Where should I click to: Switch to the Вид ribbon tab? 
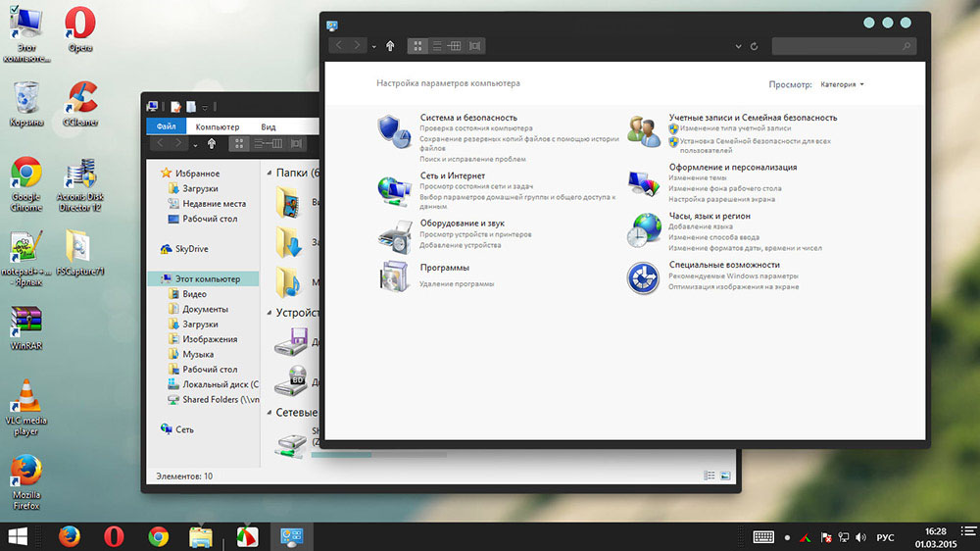(x=269, y=126)
